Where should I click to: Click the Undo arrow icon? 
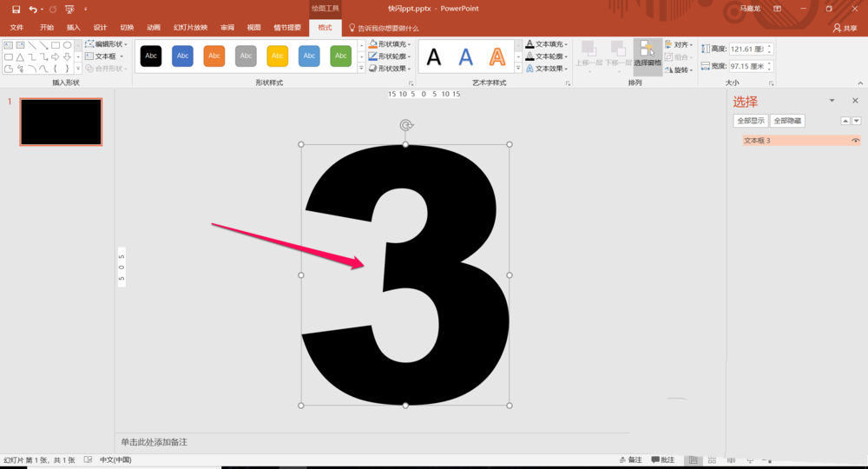pos(32,9)
